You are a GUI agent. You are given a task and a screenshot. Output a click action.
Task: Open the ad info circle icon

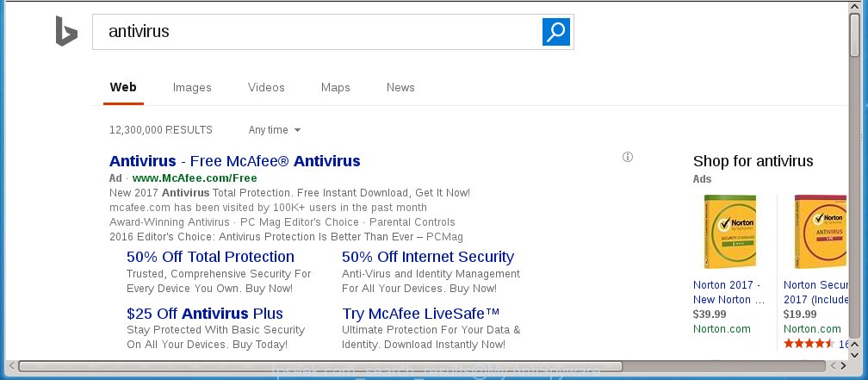(627, 157)
